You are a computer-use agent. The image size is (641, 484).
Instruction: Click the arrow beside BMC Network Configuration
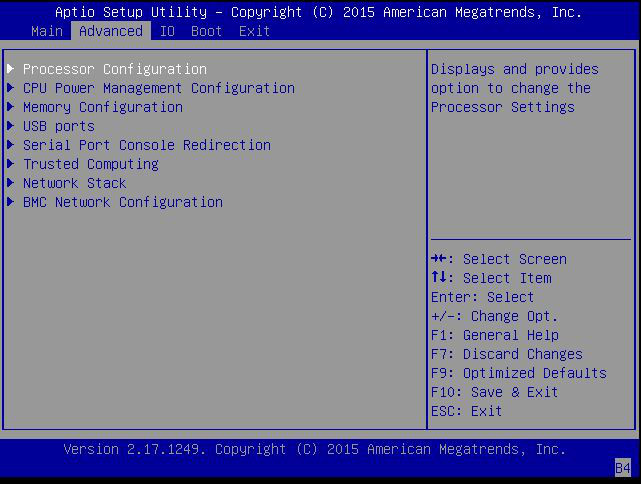coord(11,202)
